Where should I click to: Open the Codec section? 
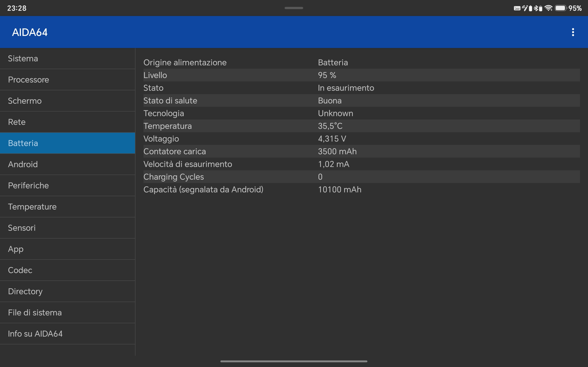(x=68, y=270)
